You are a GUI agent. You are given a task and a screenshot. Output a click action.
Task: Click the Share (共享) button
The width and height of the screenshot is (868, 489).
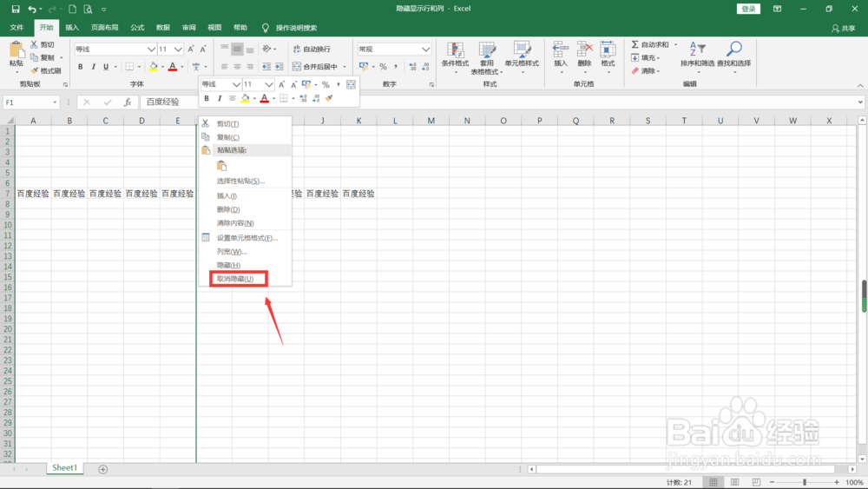(843, 29)
